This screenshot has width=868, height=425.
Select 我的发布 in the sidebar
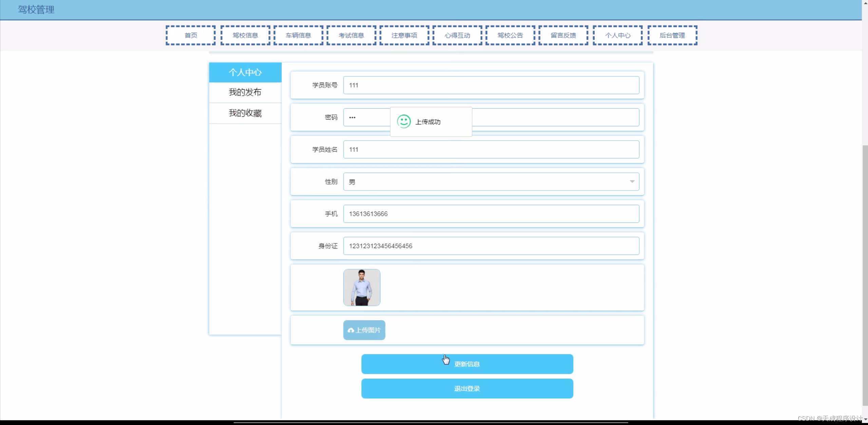click(245, 92)
